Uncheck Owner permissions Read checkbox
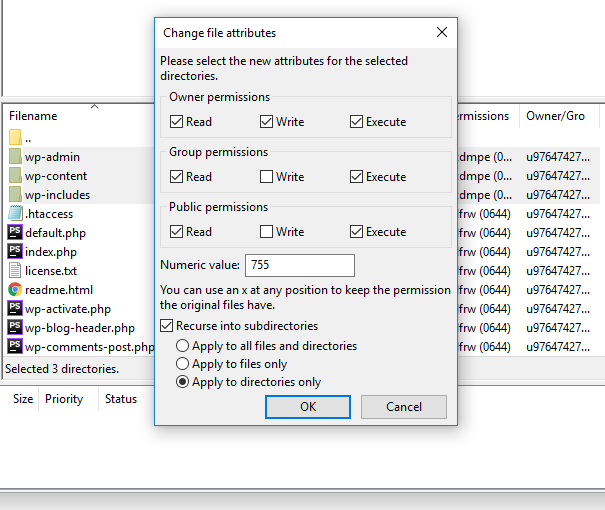The height and width of the screenshot is (510, 605). 176,122
